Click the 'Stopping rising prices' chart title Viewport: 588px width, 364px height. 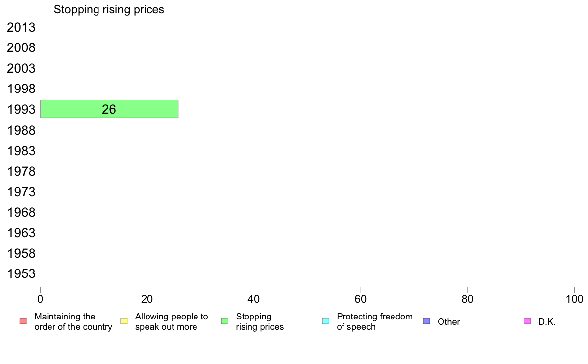pyautogui.click(x=109, y=9)
